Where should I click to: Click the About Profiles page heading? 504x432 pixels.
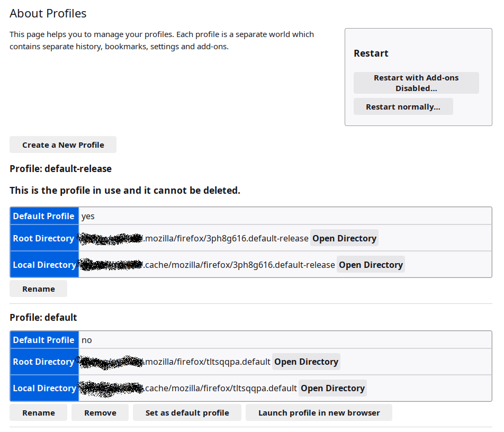[x=48, y=14]
